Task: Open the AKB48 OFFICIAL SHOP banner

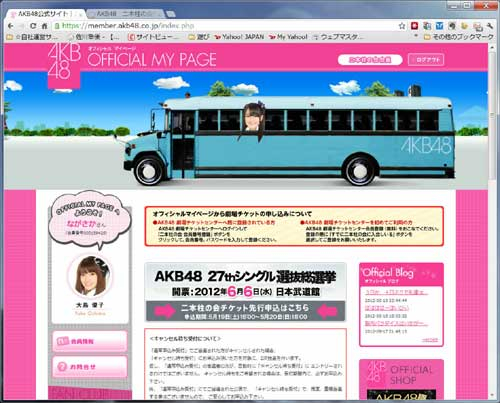Action: coord(401,379)
